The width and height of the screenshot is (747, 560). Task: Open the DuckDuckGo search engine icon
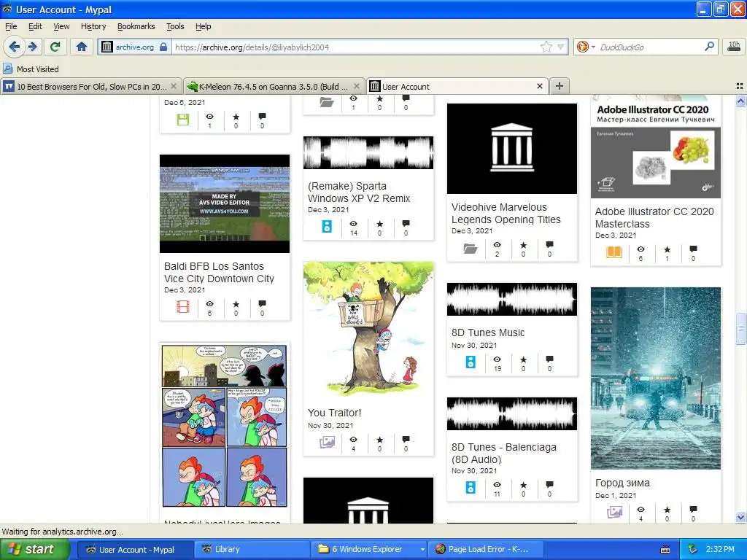pyautogui.click(x=581, y=47)
